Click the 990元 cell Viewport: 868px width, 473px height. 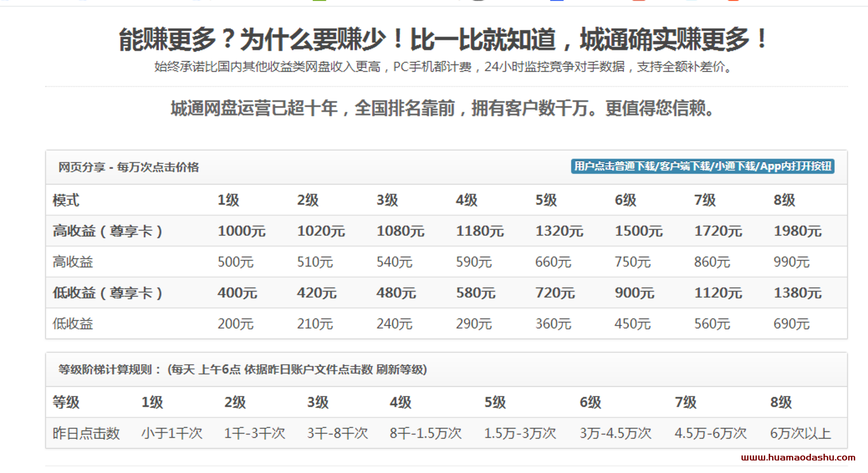coord(791,262)
